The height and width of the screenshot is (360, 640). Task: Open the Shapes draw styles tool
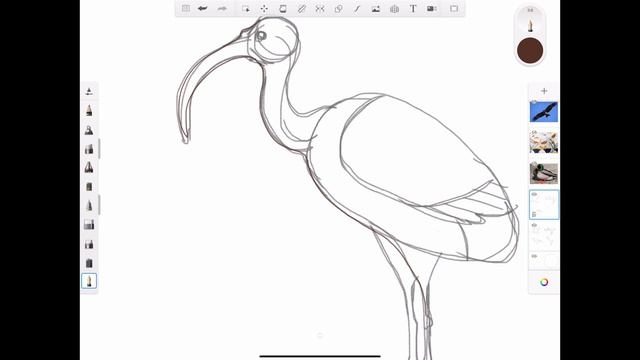(338, 8)
